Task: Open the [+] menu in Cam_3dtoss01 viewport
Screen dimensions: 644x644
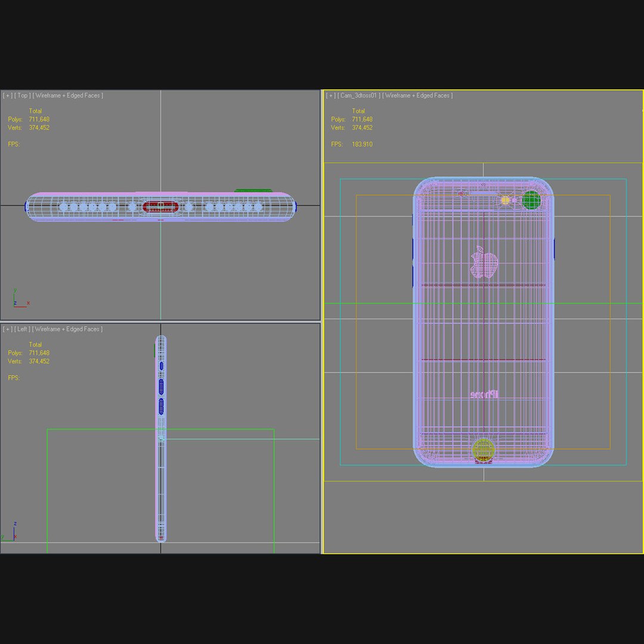Action: tap(330, 95)
